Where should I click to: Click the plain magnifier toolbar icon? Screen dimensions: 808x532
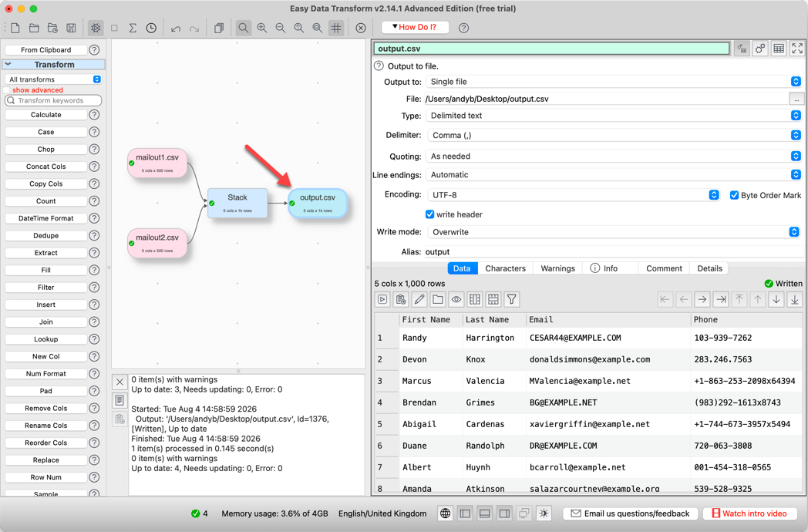243,28
